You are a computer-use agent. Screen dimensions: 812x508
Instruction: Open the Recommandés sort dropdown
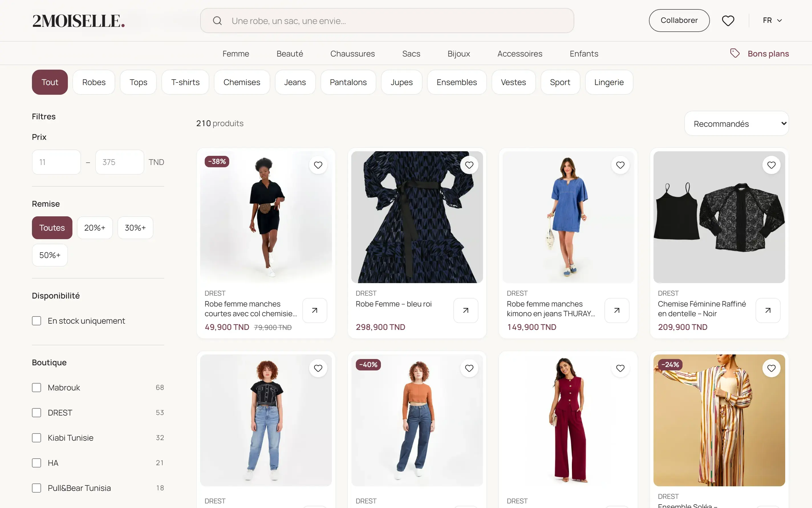(x=736, y=124)
